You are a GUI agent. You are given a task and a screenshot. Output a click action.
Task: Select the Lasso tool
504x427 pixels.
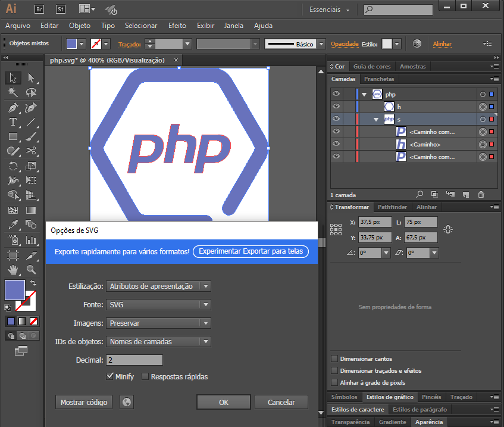31,92
